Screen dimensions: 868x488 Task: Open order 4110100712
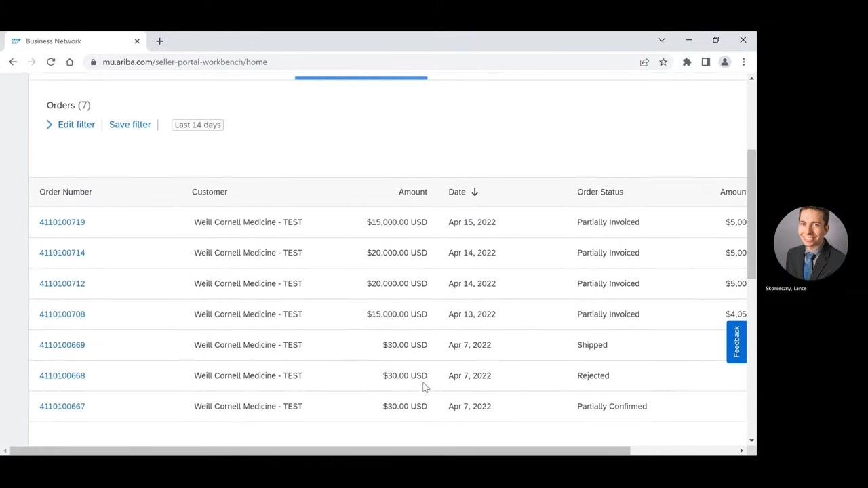tap(62, 283)
